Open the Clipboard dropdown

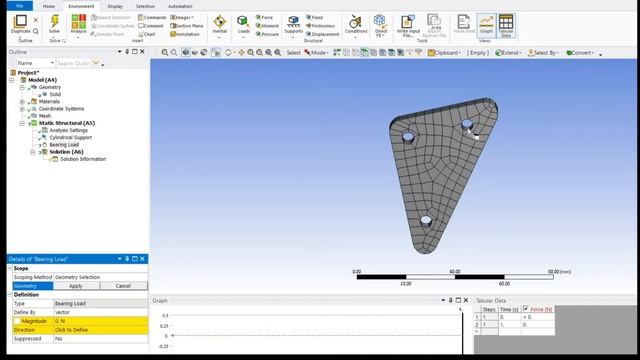[444, 53]
